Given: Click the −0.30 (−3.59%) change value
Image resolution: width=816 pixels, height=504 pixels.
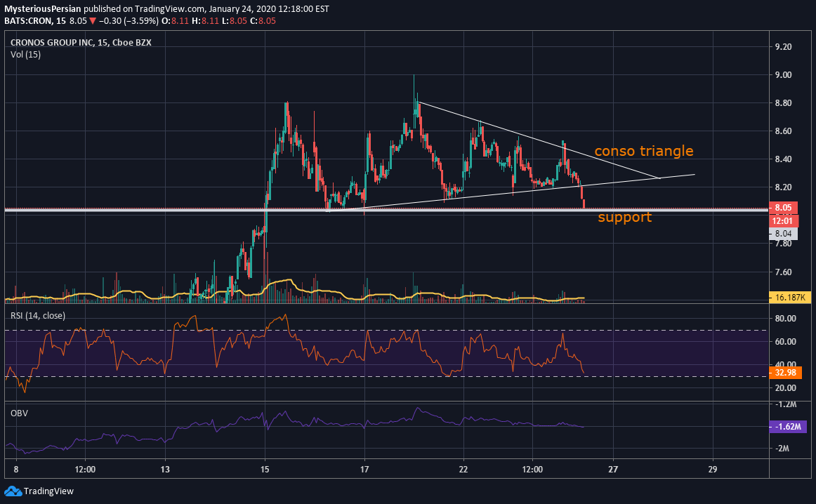Looking at the screenshot, I should pyautogui.click(x=128, y=21).
